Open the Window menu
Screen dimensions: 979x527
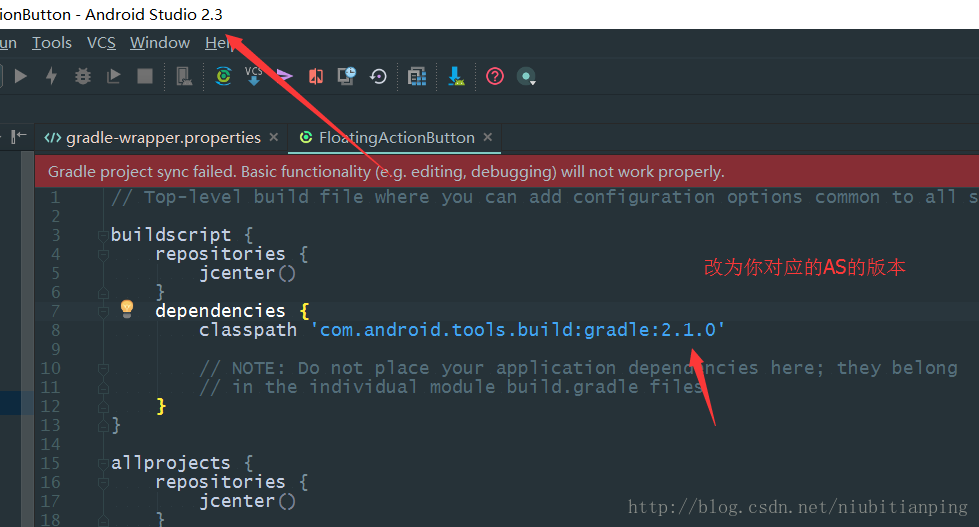coord(160,42)
